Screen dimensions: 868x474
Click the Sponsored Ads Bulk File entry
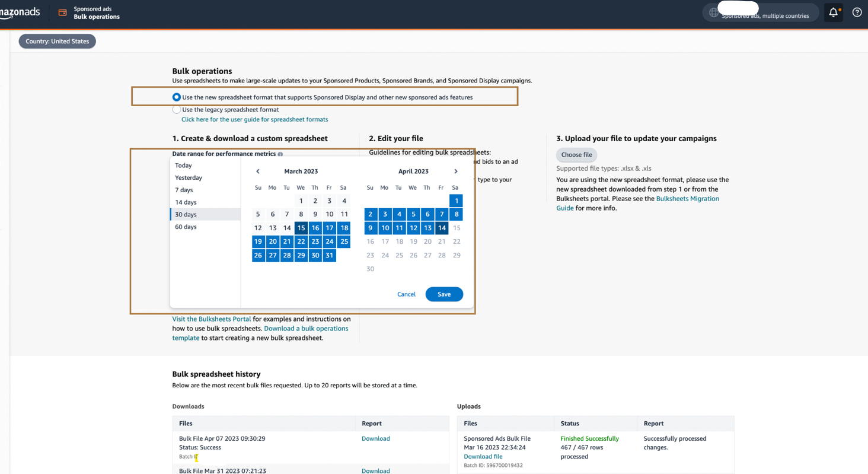pos(497,439)
